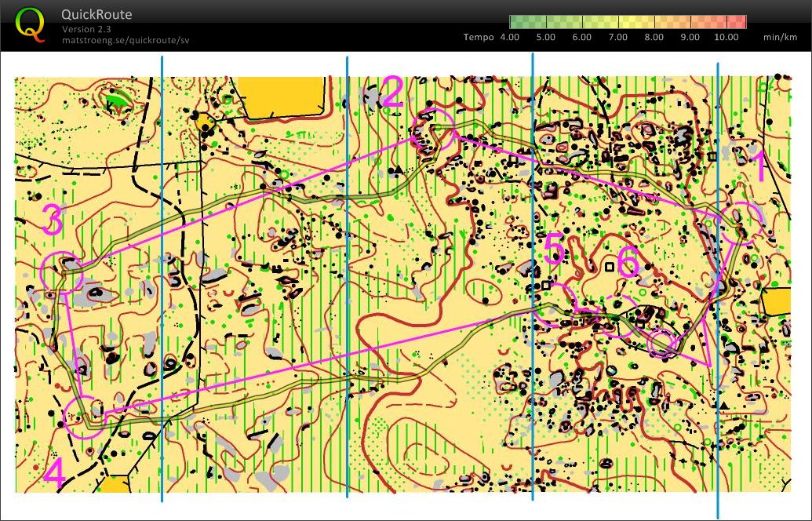Click the 8.00 tempo scale value
This screenshot has height=521, width=812.
(654, 37)
